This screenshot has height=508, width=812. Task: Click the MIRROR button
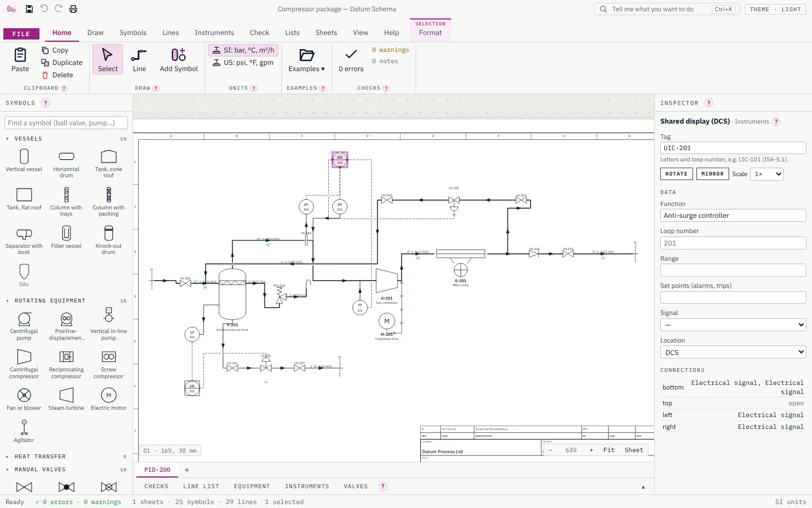tap(712, 174)
